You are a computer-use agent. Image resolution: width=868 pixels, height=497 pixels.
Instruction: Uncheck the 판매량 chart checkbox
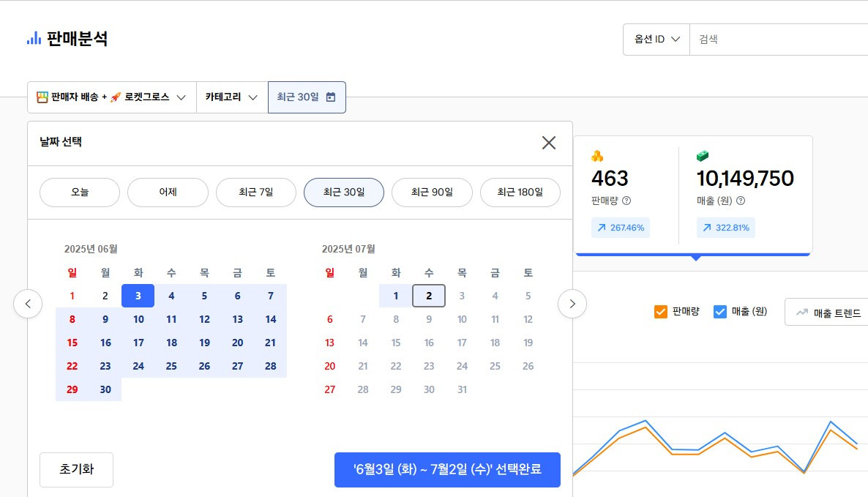pyautogui.click(x=661, y=312)
